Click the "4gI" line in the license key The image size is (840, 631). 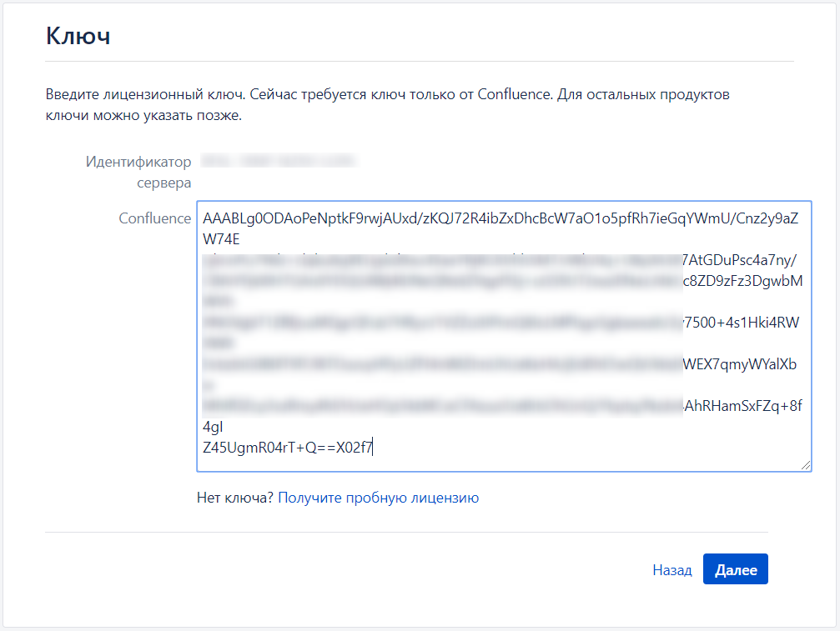tap(214, 427)
